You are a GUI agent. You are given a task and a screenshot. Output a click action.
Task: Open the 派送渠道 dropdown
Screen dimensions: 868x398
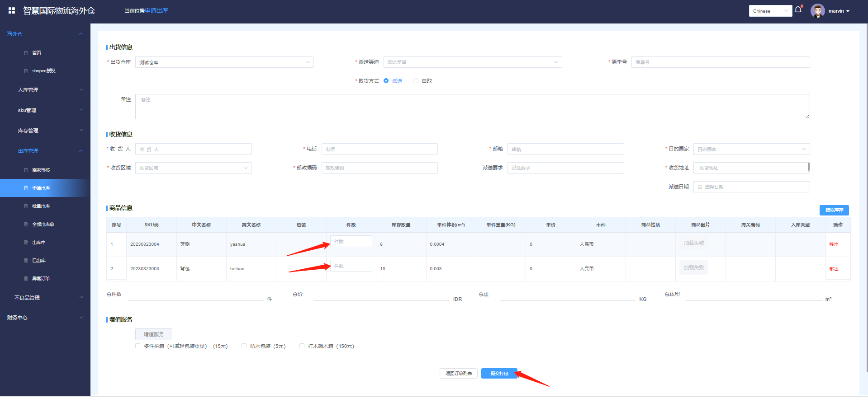coord(472,62)
